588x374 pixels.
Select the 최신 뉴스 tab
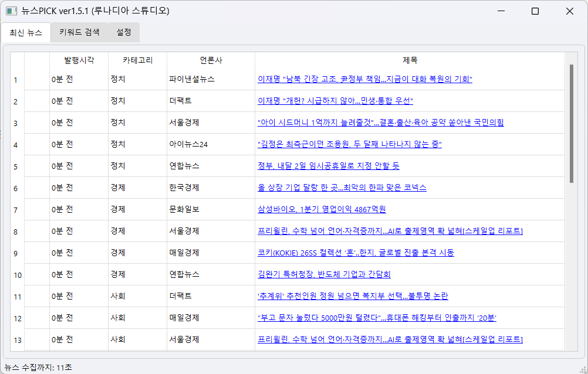point(26,33)
